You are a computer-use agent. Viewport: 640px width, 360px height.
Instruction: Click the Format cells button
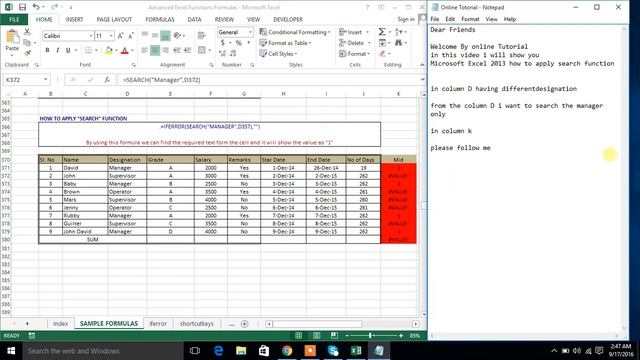(x=354, y=53)
